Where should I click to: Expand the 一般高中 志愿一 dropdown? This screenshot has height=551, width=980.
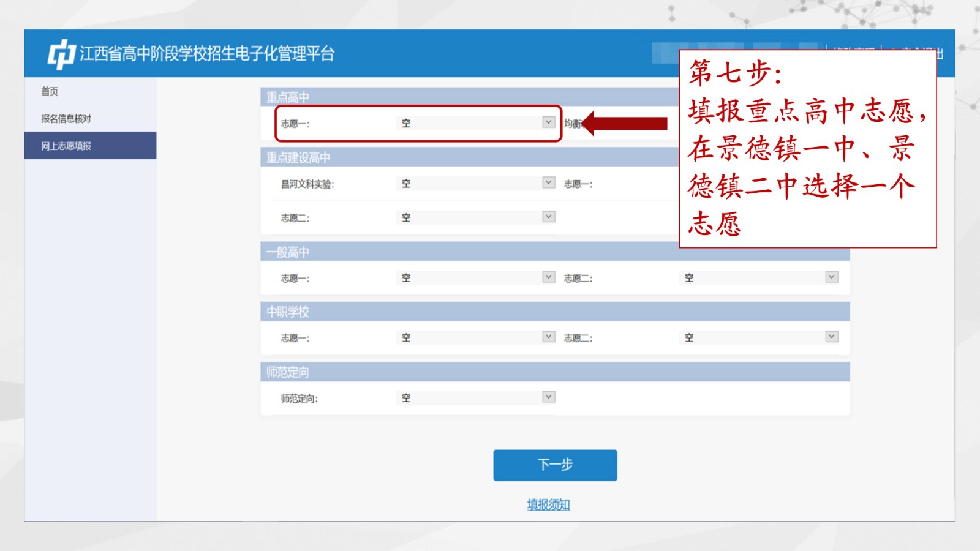pyautogui.click(x=475, y=277)
